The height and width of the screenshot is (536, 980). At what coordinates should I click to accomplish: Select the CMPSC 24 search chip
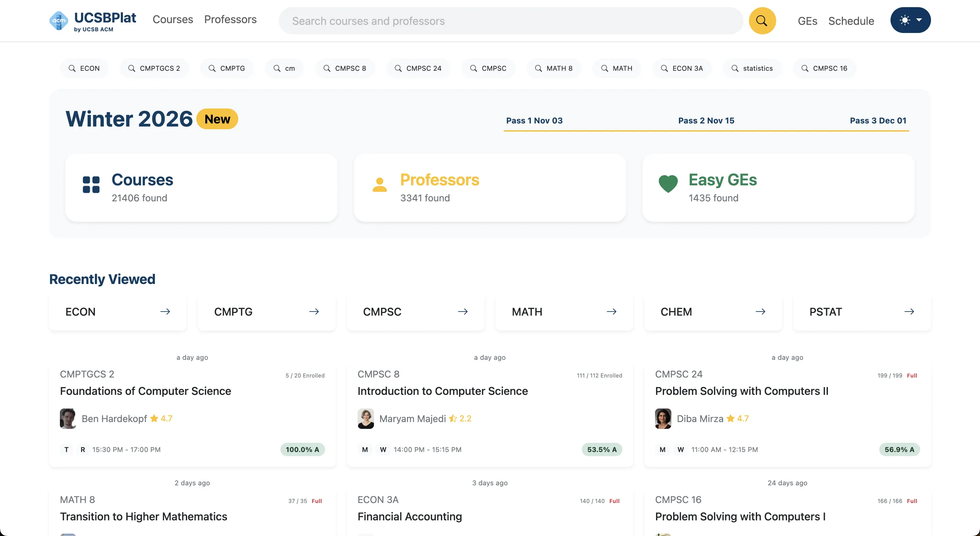pyautogui.click(x=419, y=68)
